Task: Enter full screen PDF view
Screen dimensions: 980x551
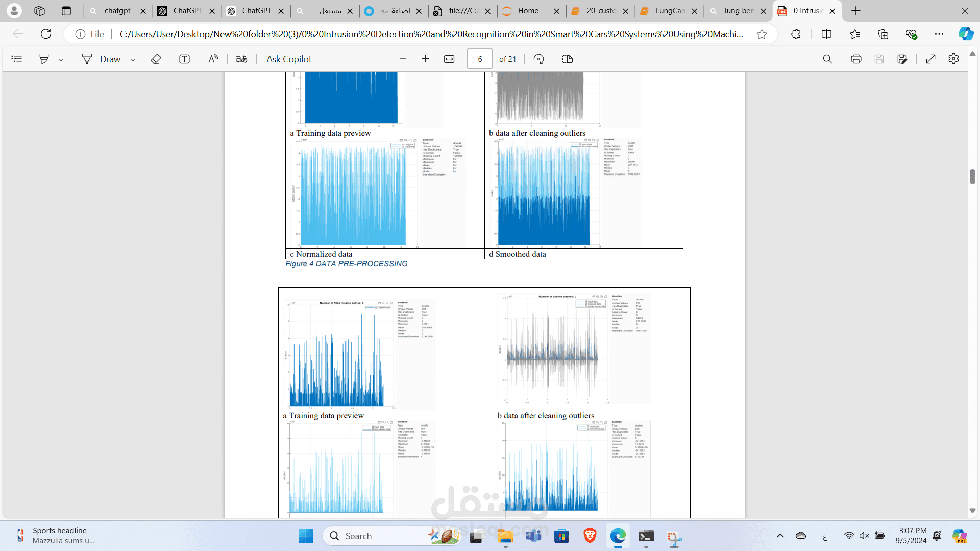Action: coord(930,59)
